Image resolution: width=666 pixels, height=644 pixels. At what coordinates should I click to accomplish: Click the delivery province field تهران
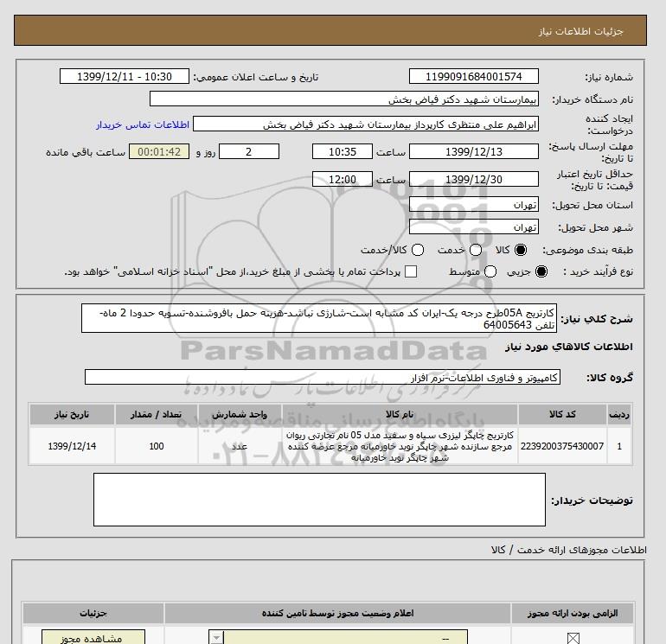pos(474,205)
